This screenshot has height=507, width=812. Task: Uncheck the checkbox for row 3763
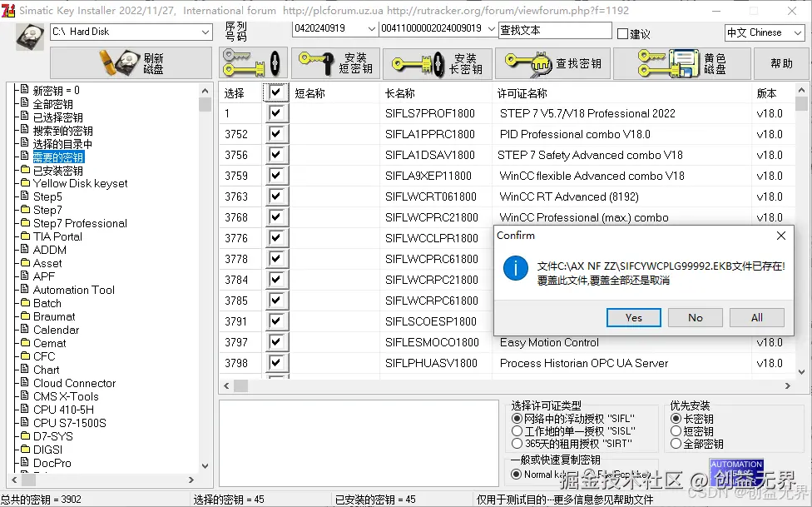click(275, 196)
